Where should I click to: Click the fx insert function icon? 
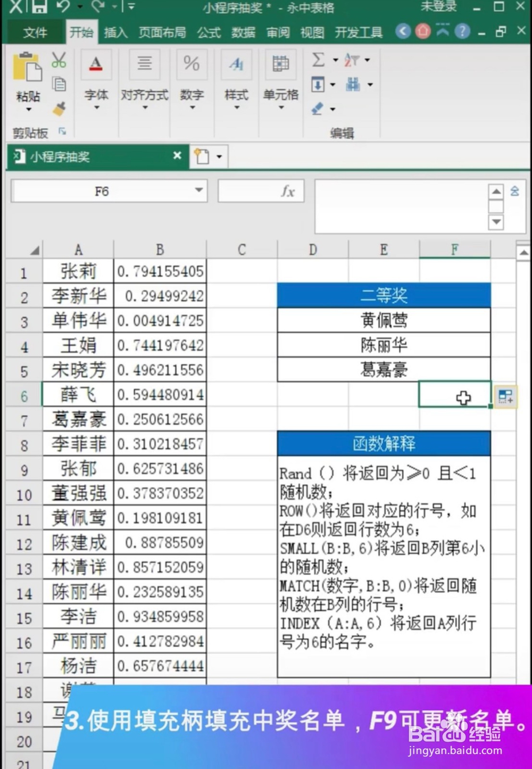pyautogui.click(x=288, y=191)
